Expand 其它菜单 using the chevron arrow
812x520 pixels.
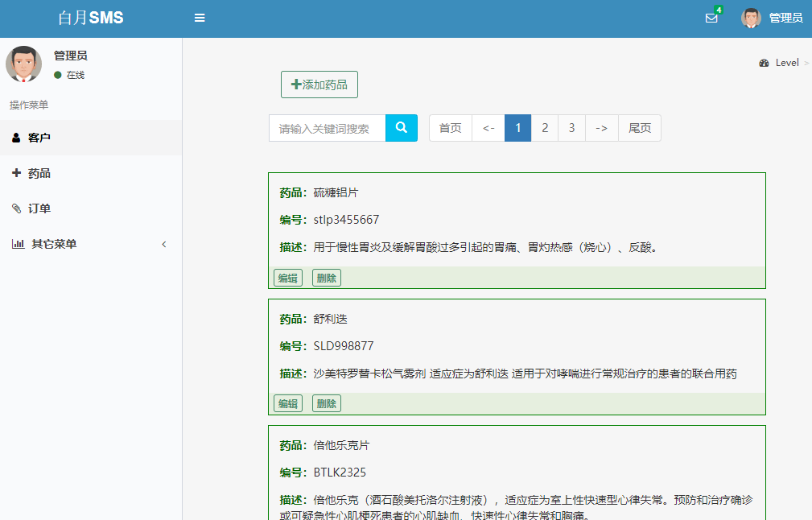[x=164, y=245]
